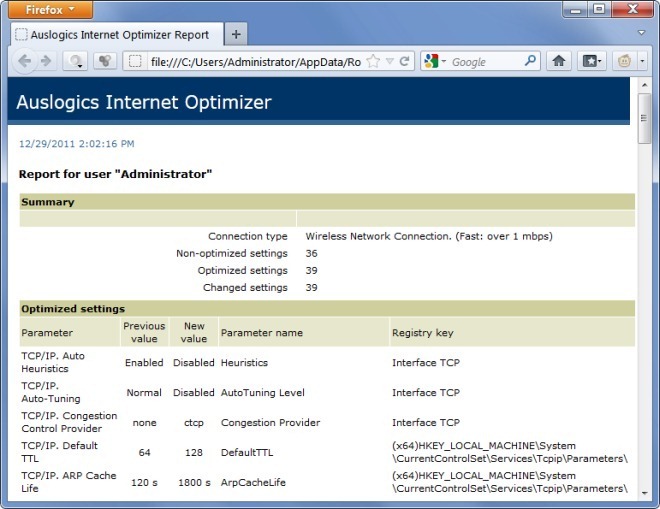Open a new tab with plus button
Screen dimensions: 660x509
236,35
